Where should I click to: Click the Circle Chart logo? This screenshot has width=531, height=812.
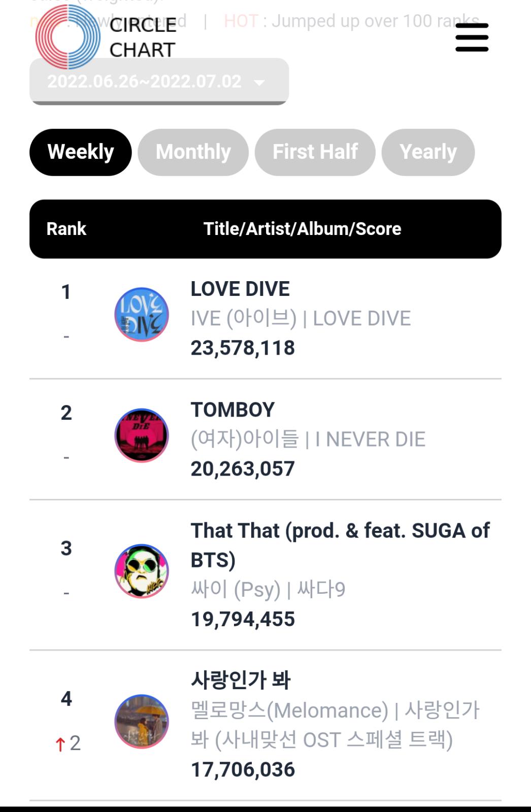click(106, 37)
